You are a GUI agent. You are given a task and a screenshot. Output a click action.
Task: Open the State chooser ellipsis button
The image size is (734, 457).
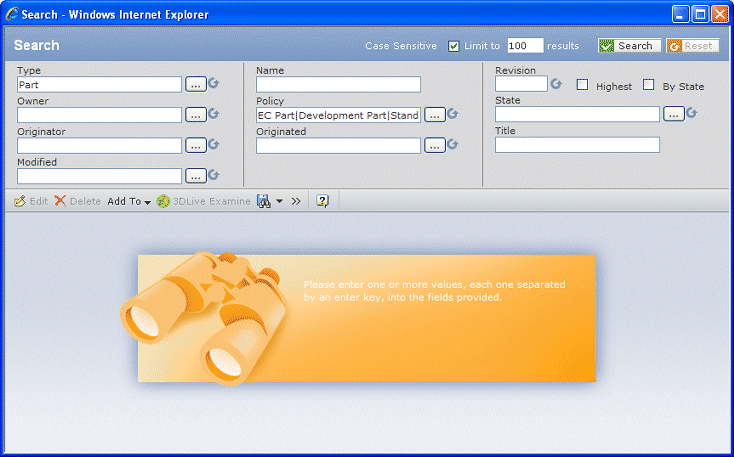(x=674, y=114)
